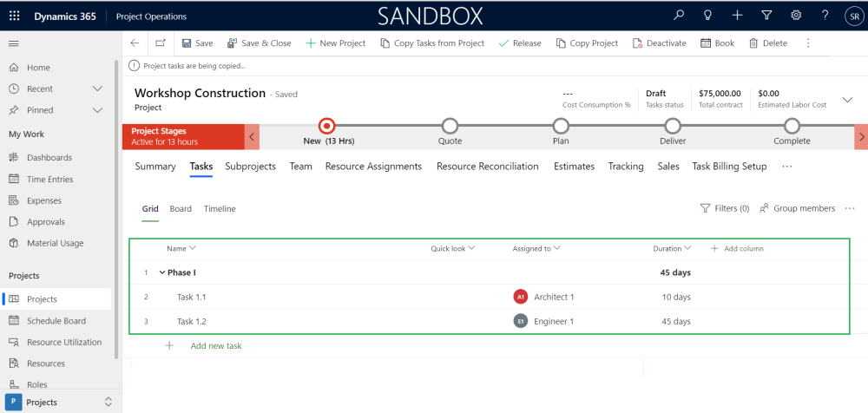The image size is (868, 413).
Task: Open command bar more options ellipsis
Action: click(808, 43)
